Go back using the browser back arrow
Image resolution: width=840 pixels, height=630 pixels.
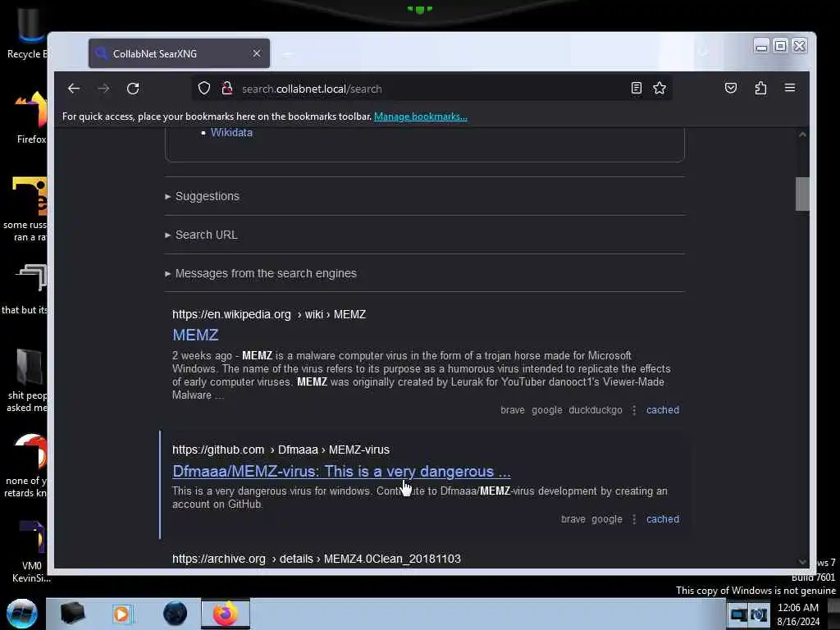pyautogui.click(x=74, y=89)
